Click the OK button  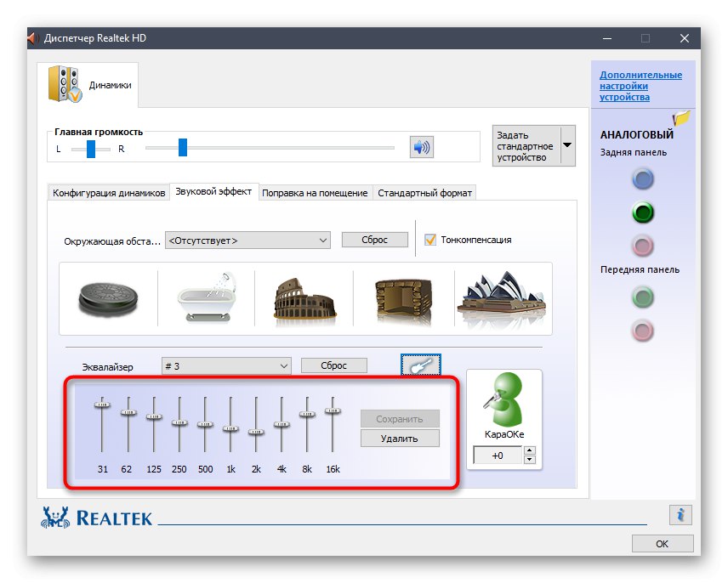(662, 544)
